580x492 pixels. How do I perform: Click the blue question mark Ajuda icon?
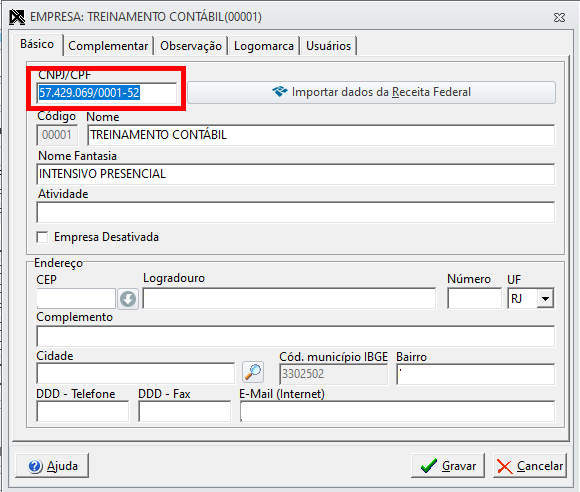[x=35, y=466]
